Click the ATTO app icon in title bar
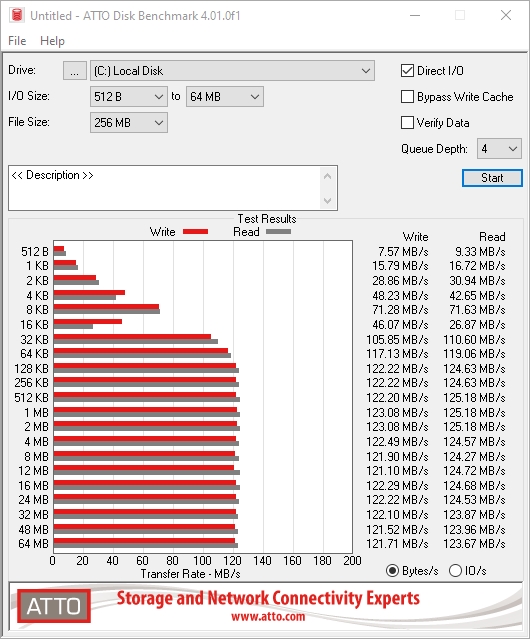Screen dimensions: 530x639 tap(17, 15)
